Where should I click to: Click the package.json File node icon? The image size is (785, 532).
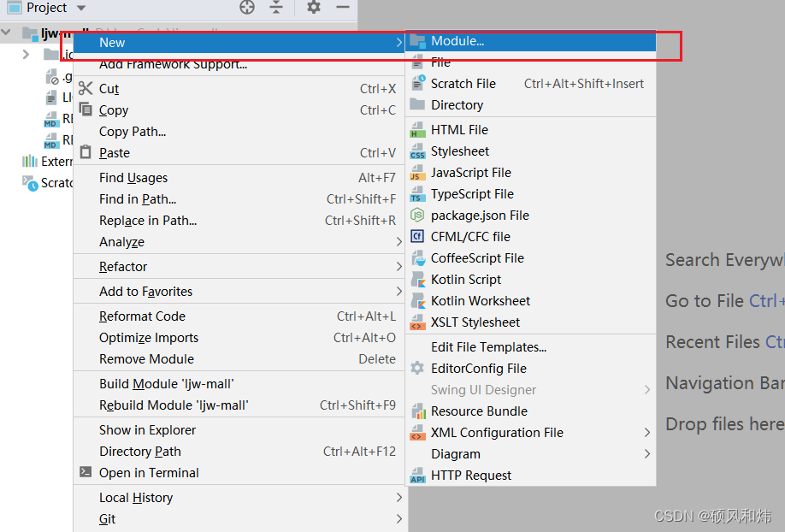click(417, 216)
